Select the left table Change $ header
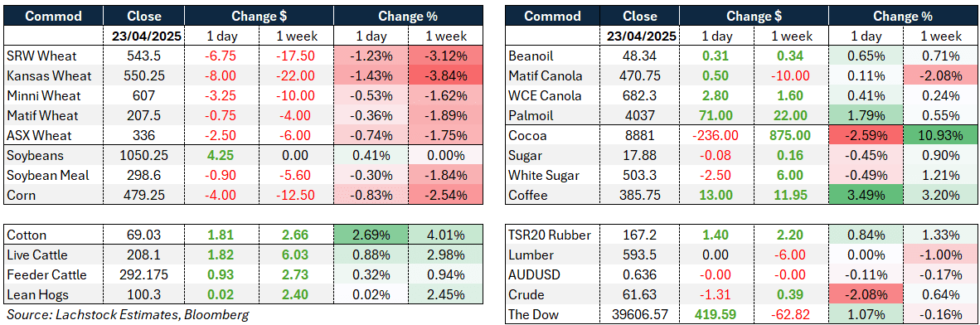 [x=258, y=16]
